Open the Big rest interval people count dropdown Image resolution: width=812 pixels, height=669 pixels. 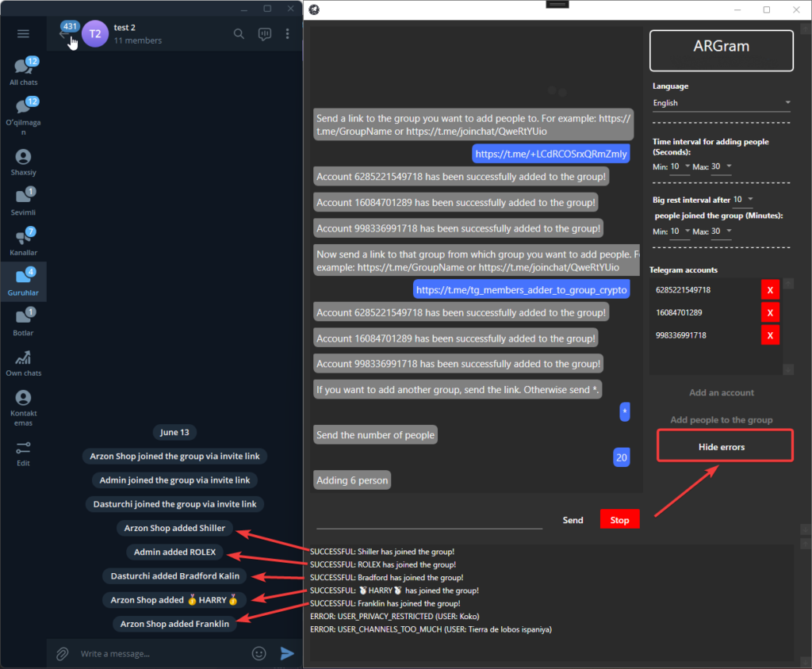[x=744, y=200]
